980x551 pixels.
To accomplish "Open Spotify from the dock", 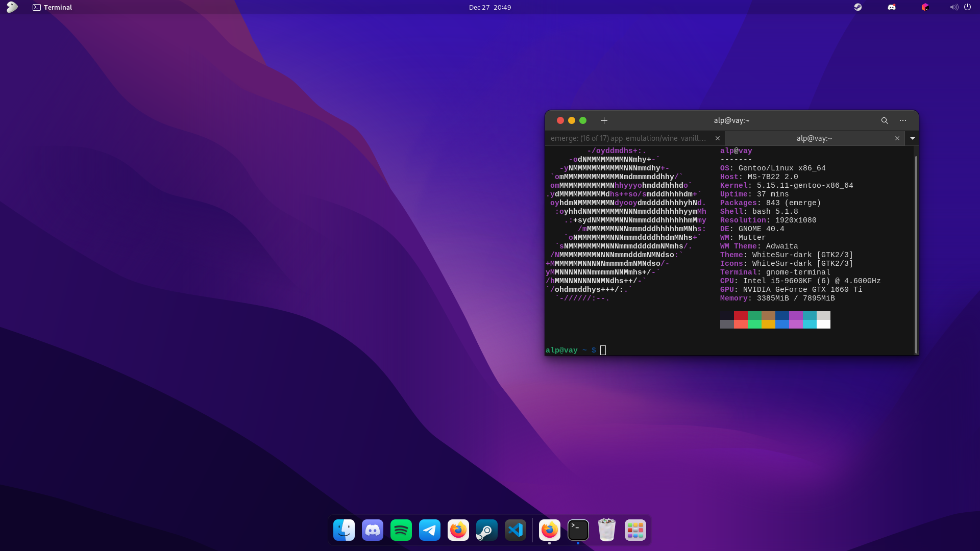I will pos(401,531).
